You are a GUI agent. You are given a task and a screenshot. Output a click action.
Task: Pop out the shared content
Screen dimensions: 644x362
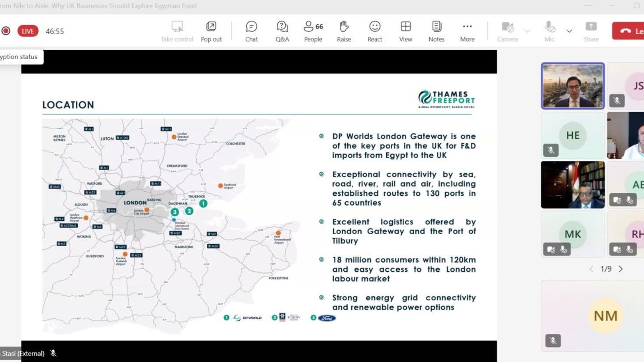211,31
